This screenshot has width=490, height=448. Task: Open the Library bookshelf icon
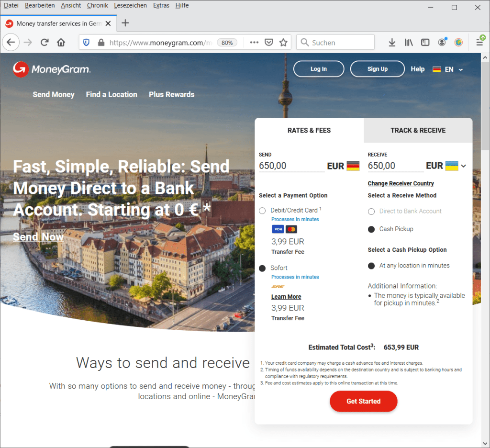(409, 43)
